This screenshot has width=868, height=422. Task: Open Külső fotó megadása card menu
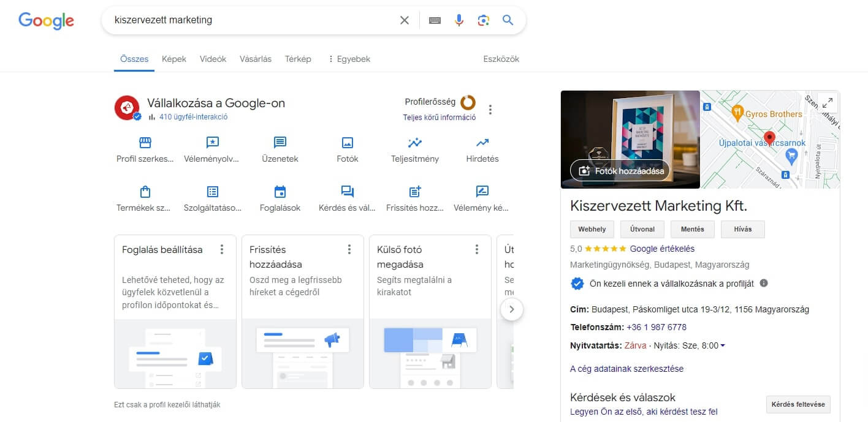tap(477, 249)
